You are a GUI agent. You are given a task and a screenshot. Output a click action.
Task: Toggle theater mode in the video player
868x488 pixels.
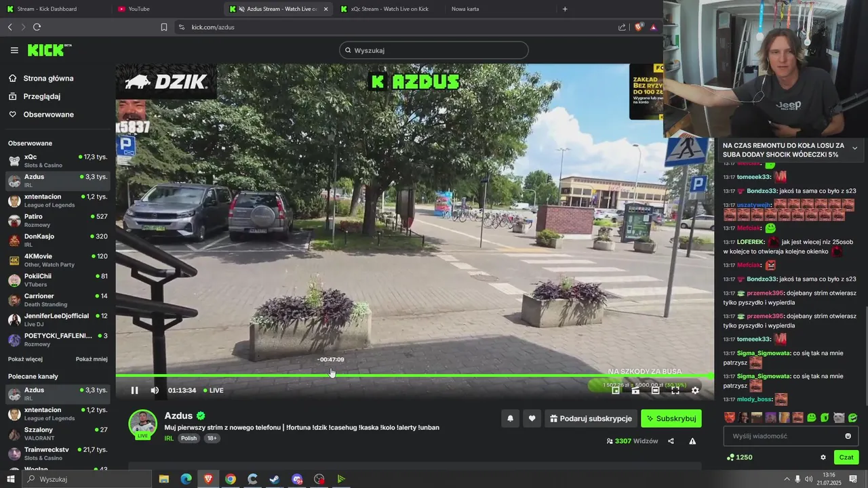(x=655, y=390)
